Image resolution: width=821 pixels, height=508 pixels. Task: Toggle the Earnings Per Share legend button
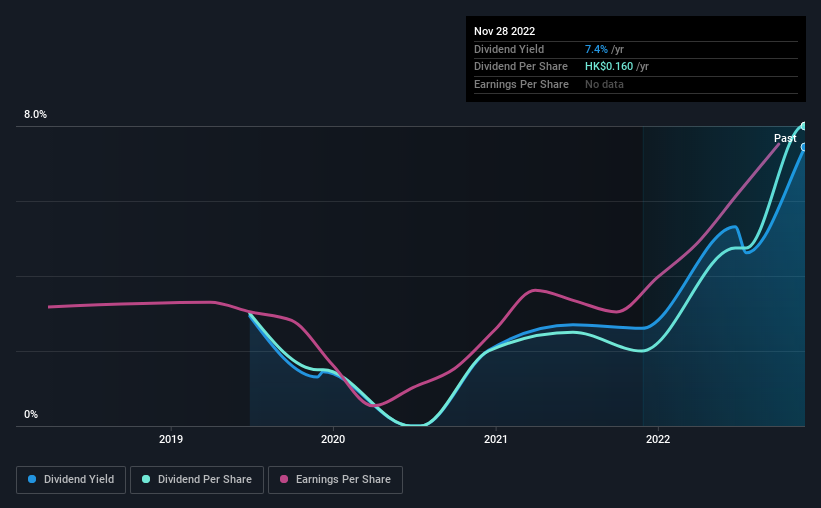335,480
